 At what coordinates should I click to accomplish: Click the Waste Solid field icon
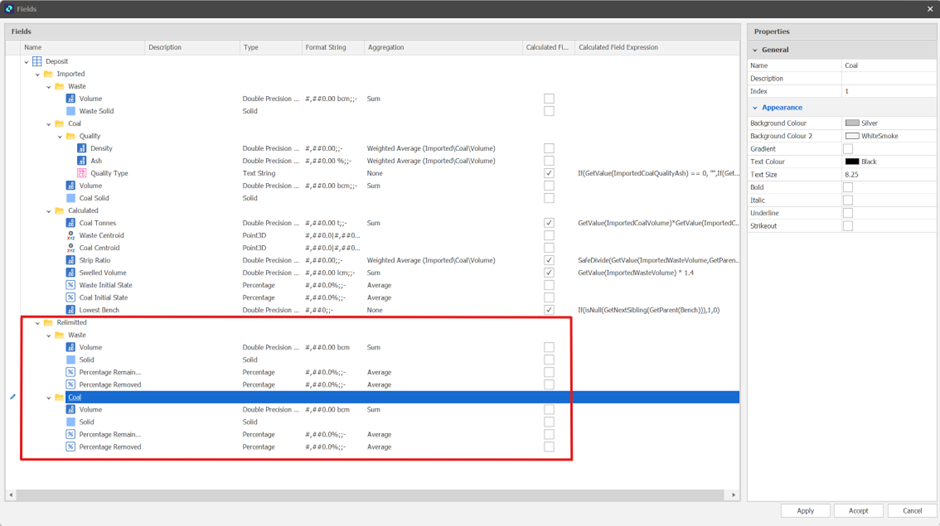point(71,111)
